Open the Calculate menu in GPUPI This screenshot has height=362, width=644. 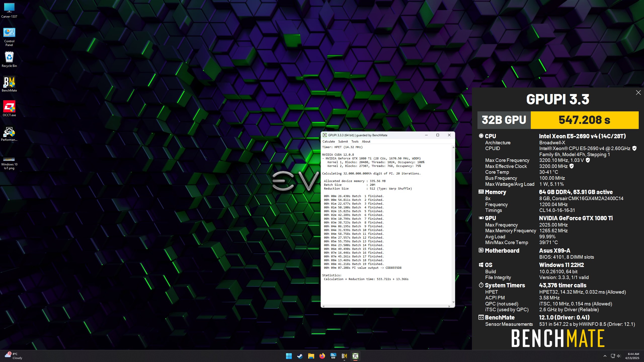point(329,142)
